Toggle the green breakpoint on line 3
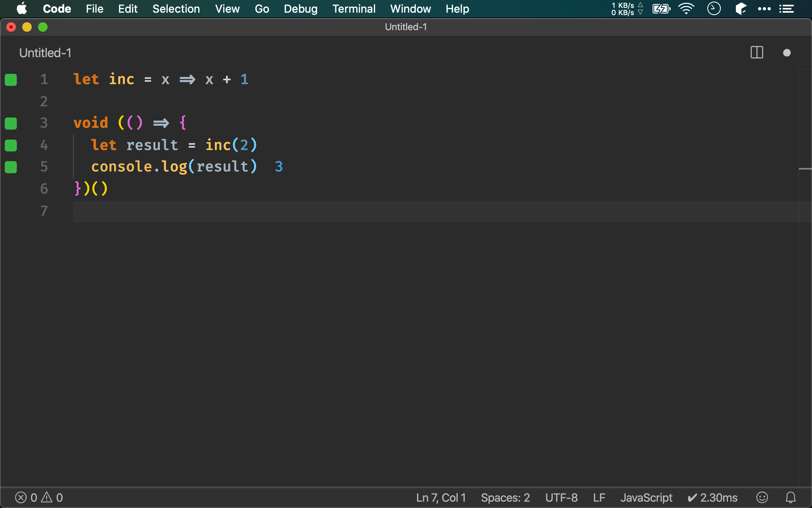This screenshot has width=812, height=508. coord(11,123)
